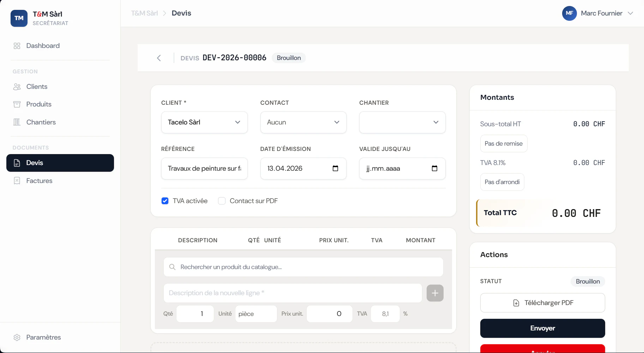Click the Paramètres gear icon
Screen dimensions: 644x353
(x=17, y=337)
